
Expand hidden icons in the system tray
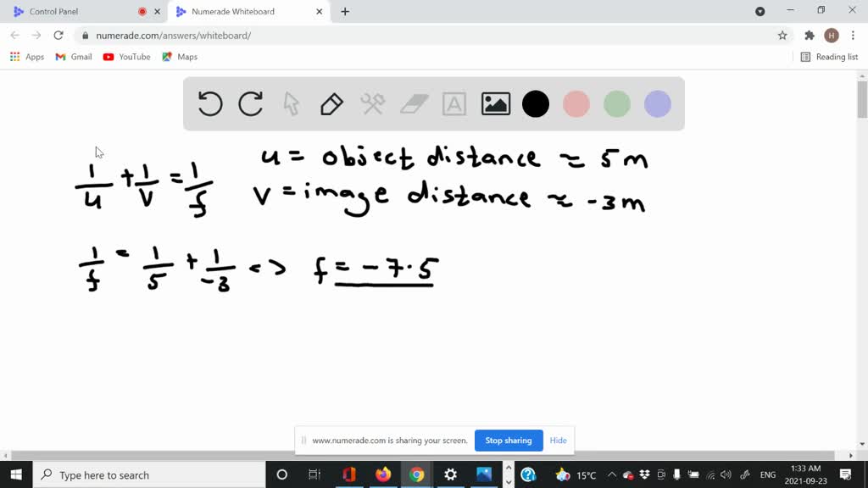[x=611, y=475]
